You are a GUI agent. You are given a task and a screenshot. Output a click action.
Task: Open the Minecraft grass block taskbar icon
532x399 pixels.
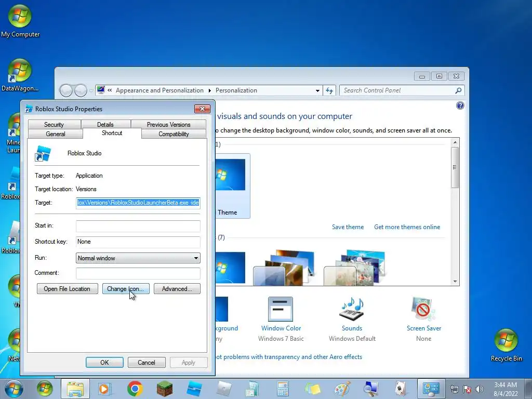tap(165, 389)
